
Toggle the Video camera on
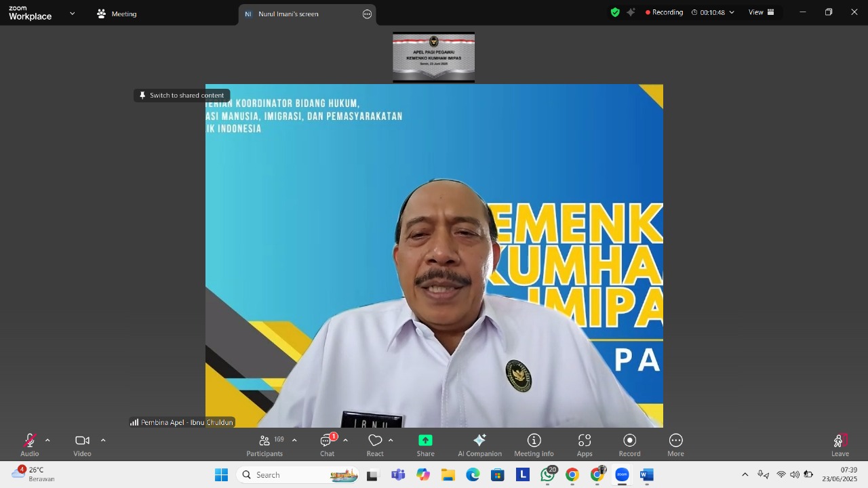[x=82, y=445]
